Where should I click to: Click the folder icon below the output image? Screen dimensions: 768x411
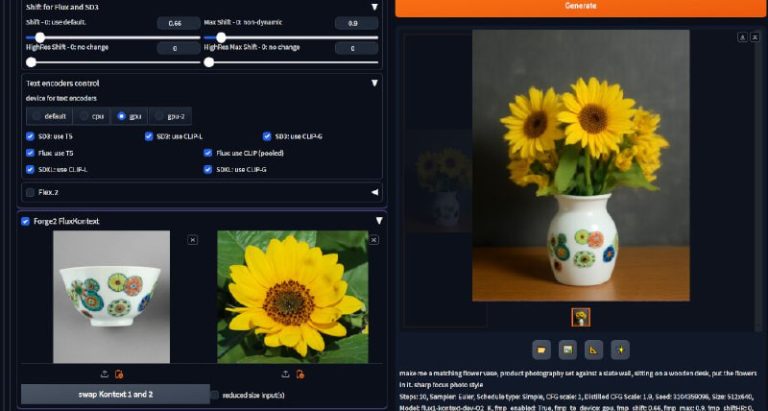click(542, 349)
